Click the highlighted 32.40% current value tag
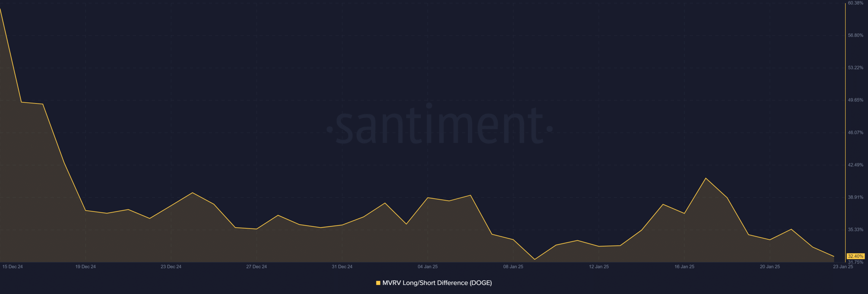The height and width of the screenshot is (294, 868). pyautogui.click(x=855, y=256)
